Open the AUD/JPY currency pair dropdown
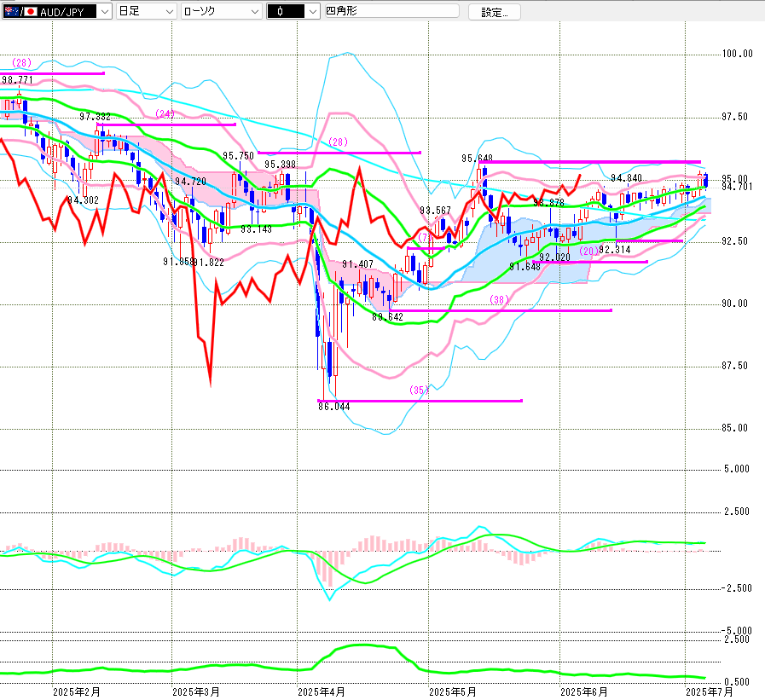The image size is (765, 700). [56, 12]
